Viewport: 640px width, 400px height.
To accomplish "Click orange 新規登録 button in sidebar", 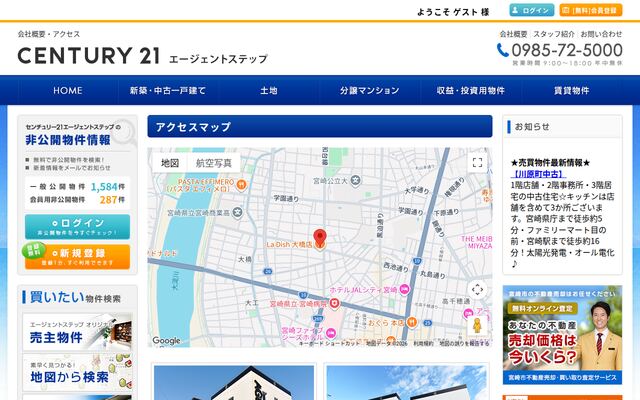I will pos(78,257).
